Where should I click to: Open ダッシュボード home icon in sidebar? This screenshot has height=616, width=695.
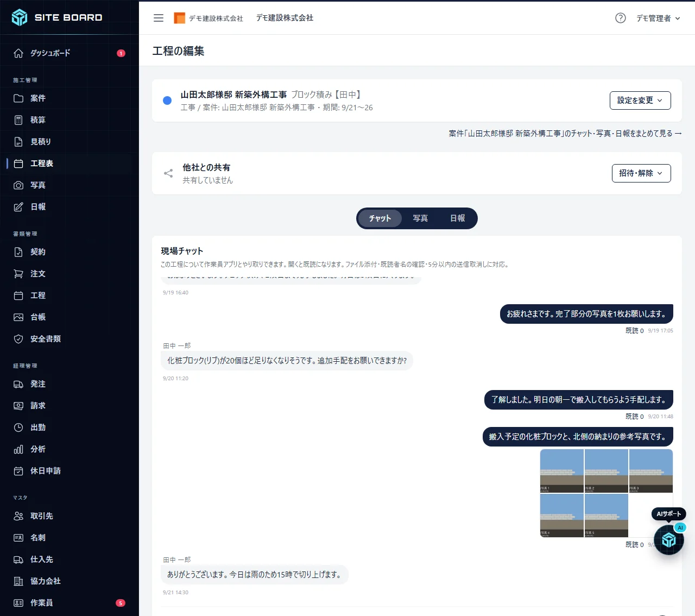click(x=18, y=53)
